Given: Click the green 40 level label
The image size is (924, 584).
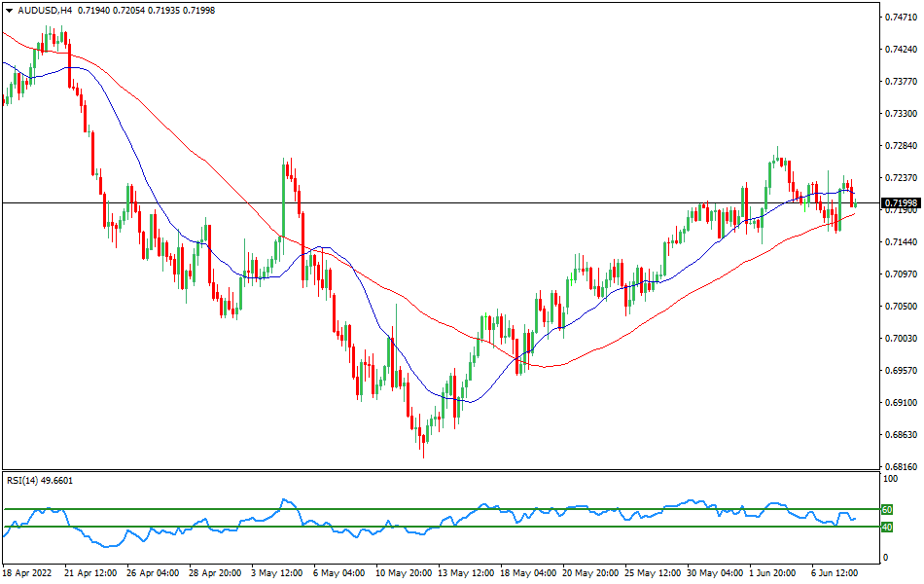Looking at the screenshot, I should 886,529.
